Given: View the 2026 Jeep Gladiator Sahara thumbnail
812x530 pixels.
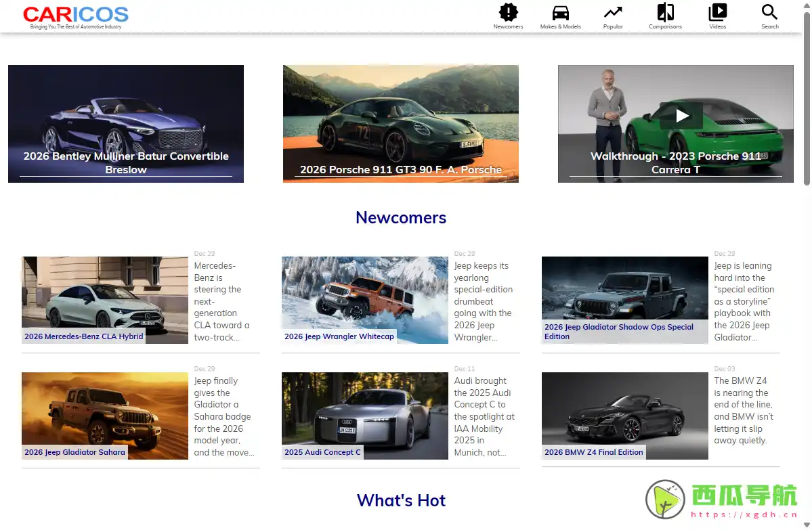Looking at the screenshot, I should click(x=105, y=416).
